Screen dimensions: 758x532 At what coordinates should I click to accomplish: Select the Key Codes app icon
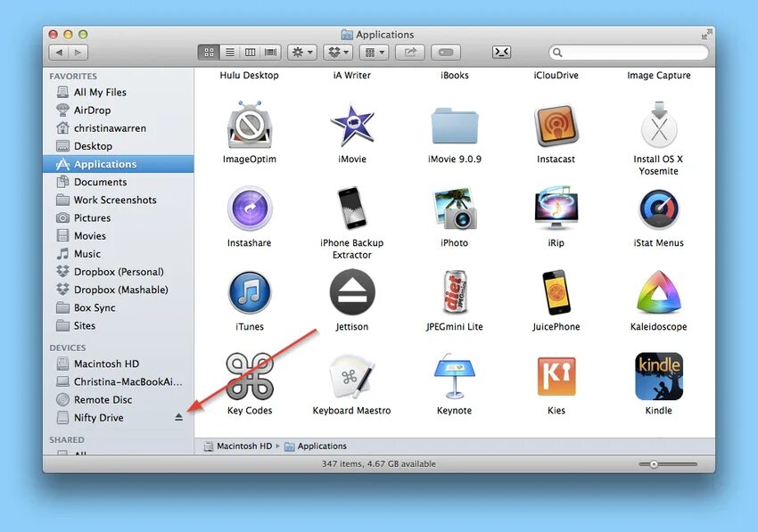250,376
